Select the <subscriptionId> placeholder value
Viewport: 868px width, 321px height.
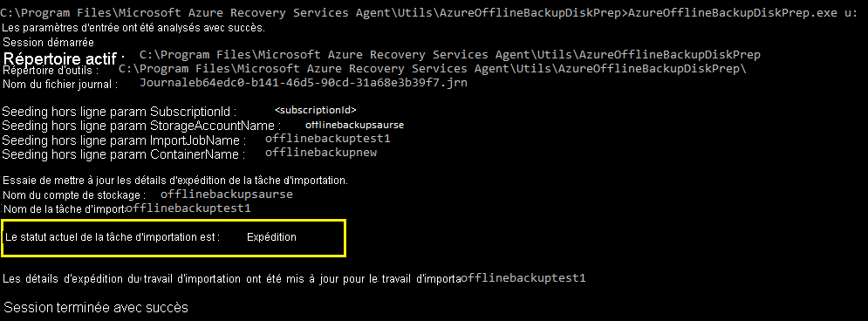316,110
